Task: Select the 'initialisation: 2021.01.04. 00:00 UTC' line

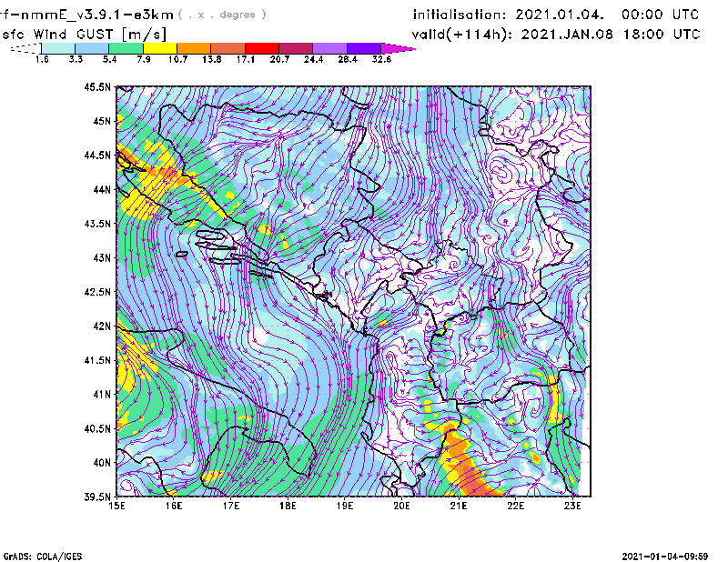Action: pyautogui.click(x=556, y=15)
